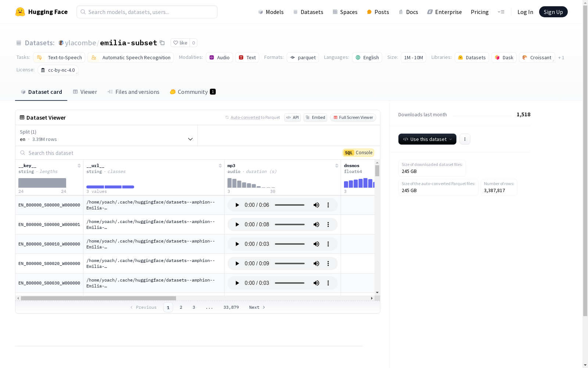Play the 0:08 audio clip

237,224
